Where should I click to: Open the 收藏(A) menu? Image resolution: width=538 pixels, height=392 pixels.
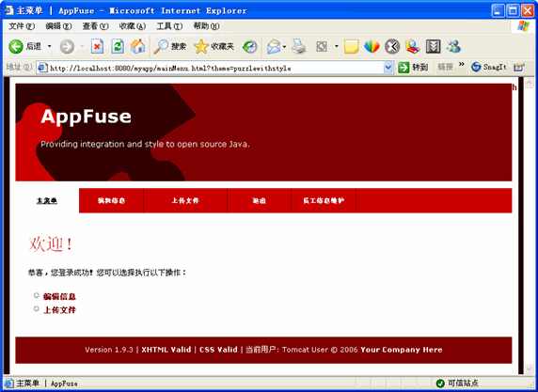[133, 26]
